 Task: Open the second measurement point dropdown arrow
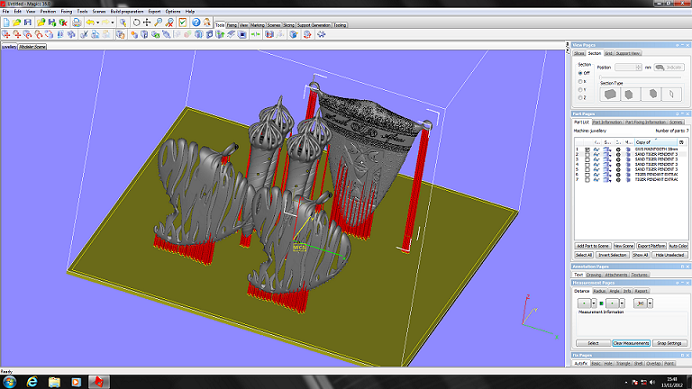(x=622, y=303)
